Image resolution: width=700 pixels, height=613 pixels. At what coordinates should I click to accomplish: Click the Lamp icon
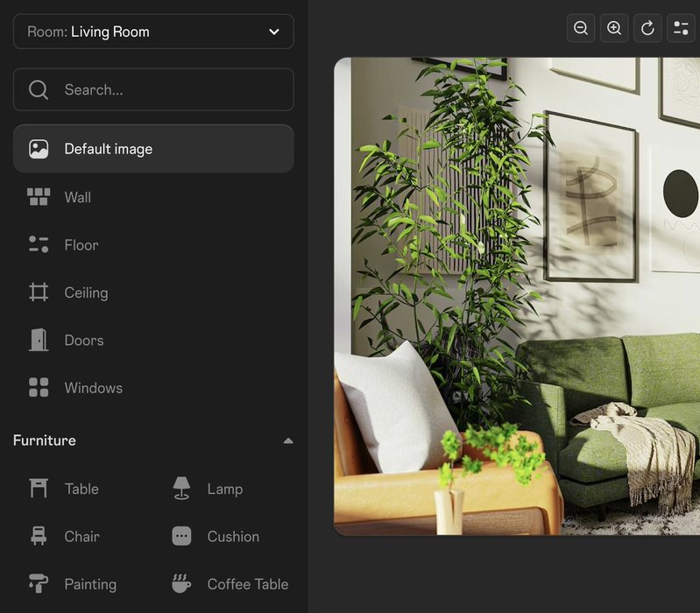click(181, 488)
